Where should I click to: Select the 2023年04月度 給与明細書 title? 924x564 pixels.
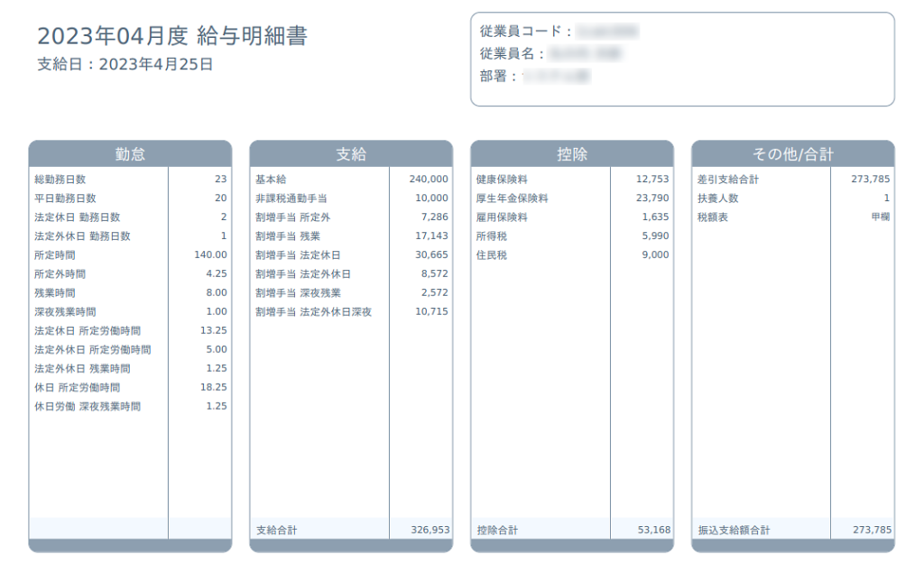tap(172, 36)
